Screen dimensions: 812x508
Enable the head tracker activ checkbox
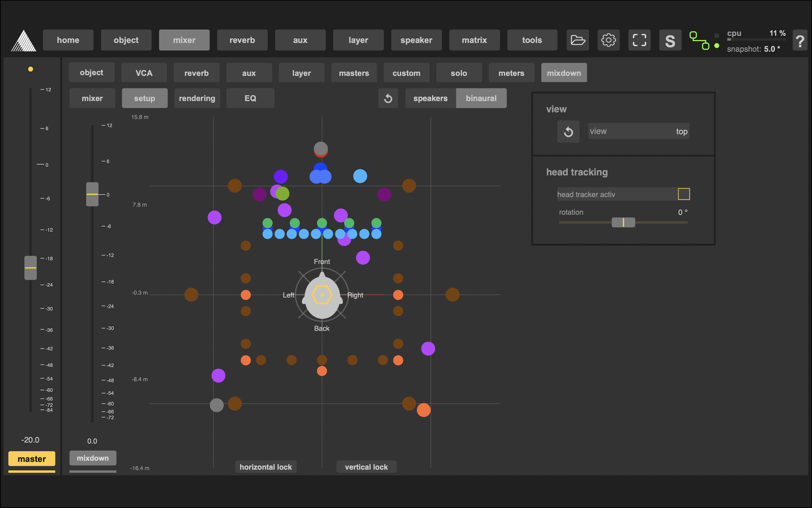pyautogui.click(x=683, y=194)
